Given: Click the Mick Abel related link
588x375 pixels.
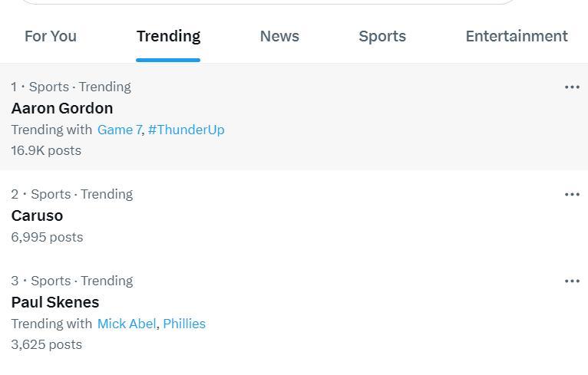Looking at the screenshot, I should point(127,324).
